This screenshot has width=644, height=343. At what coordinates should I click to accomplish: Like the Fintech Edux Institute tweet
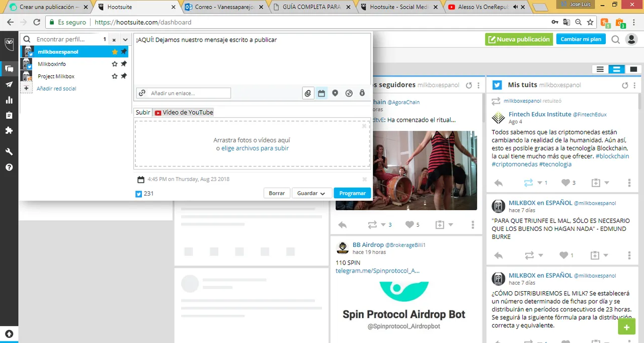(x=566, y=183)
